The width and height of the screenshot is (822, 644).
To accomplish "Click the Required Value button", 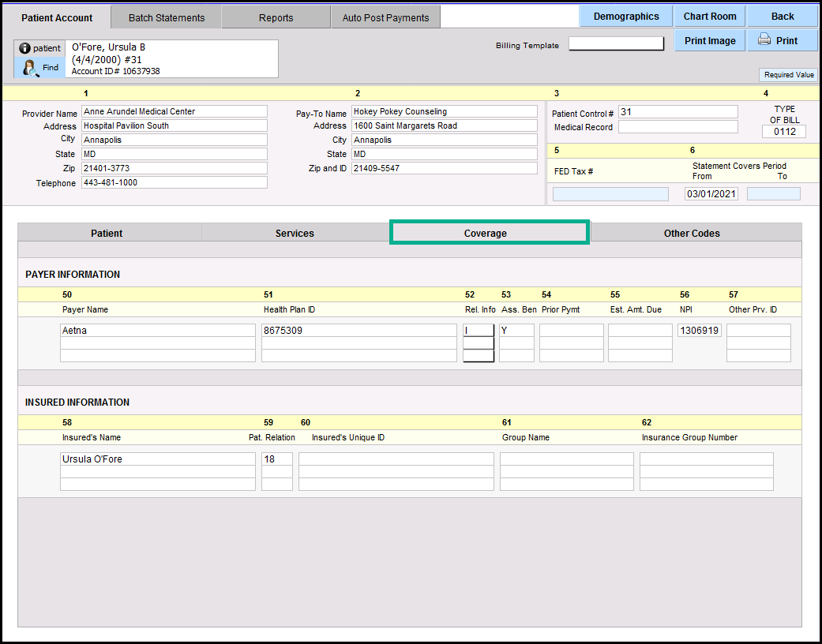I will coord(788,75).
